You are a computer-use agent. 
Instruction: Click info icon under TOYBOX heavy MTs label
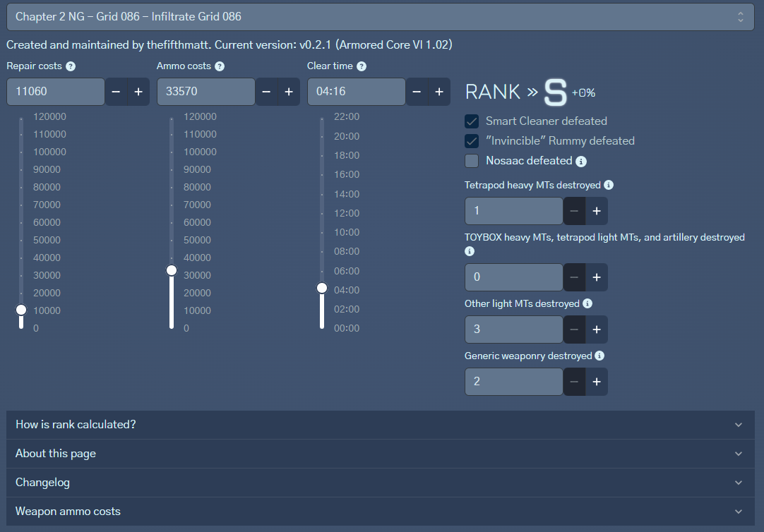point(470,251)
